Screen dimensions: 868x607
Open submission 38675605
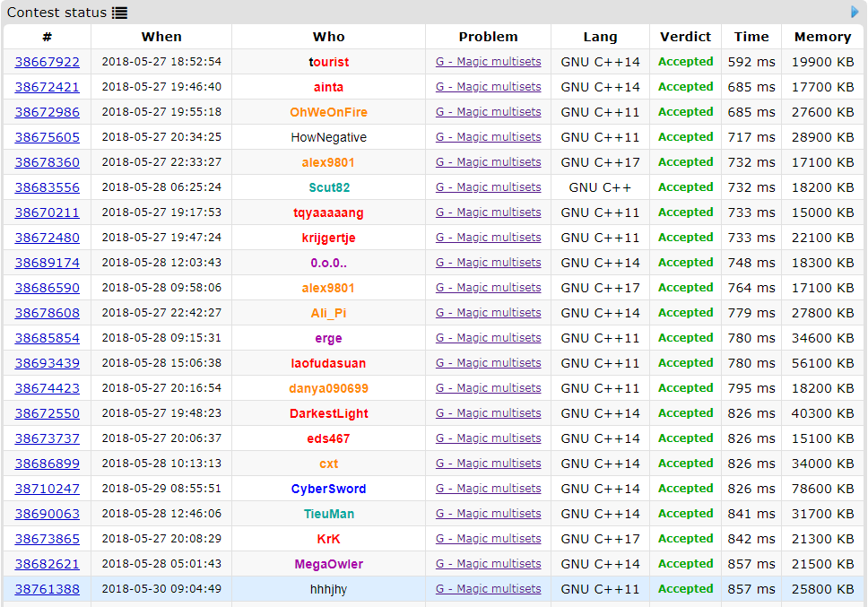coord(47,137)
